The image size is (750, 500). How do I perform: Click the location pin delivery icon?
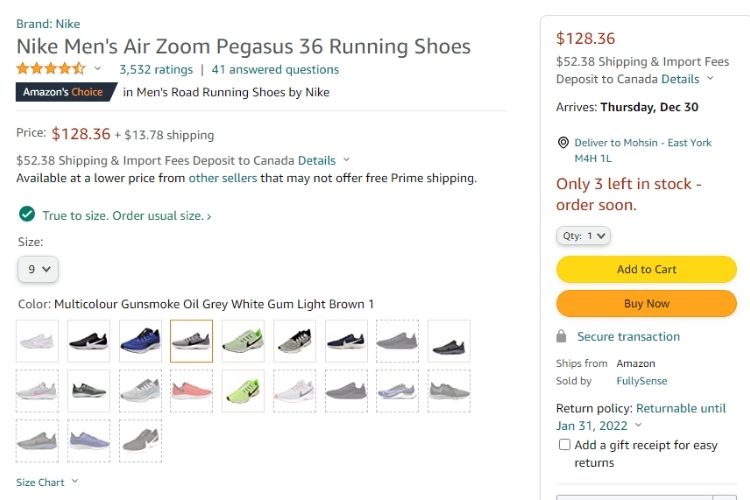(564, 143)
